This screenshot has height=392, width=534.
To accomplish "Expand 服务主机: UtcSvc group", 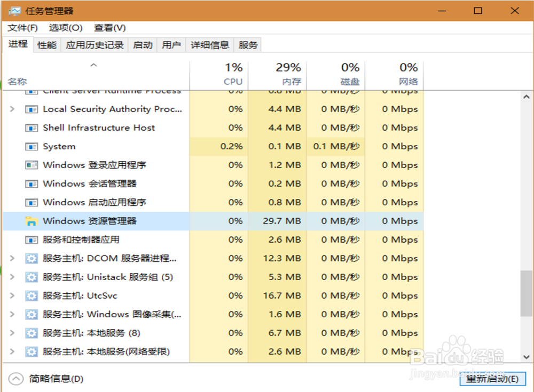I will [x=12, y=295].
